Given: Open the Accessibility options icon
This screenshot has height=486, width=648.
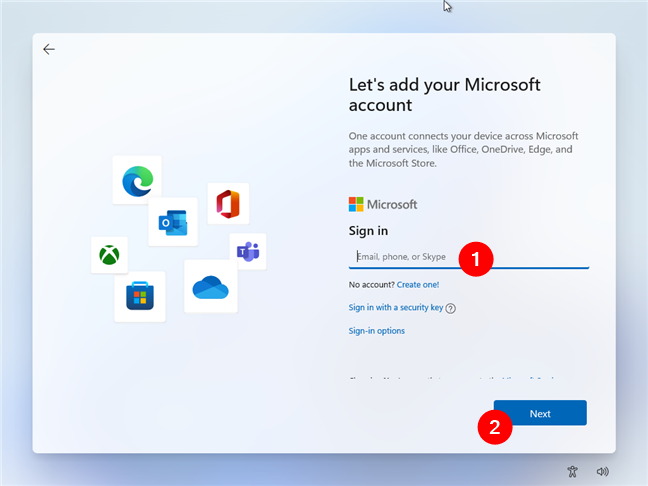Looking at the screenshot, I should [572, 472].
